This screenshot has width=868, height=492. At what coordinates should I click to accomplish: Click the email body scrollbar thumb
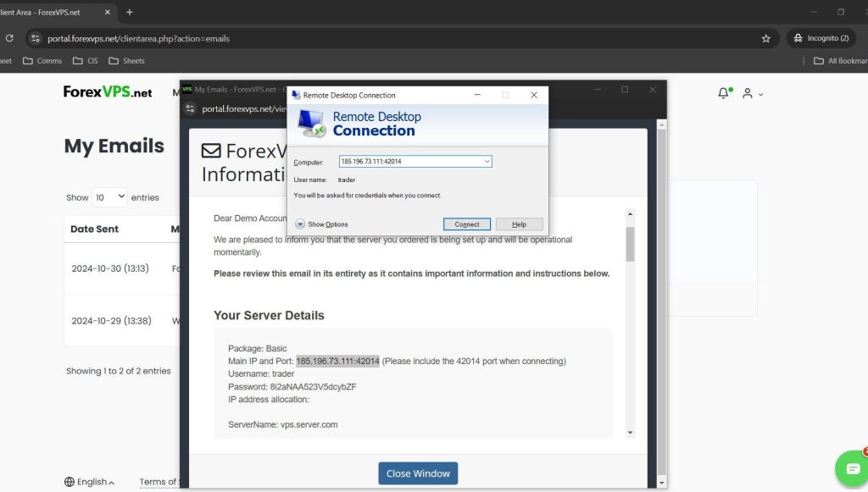pos(630,244)
